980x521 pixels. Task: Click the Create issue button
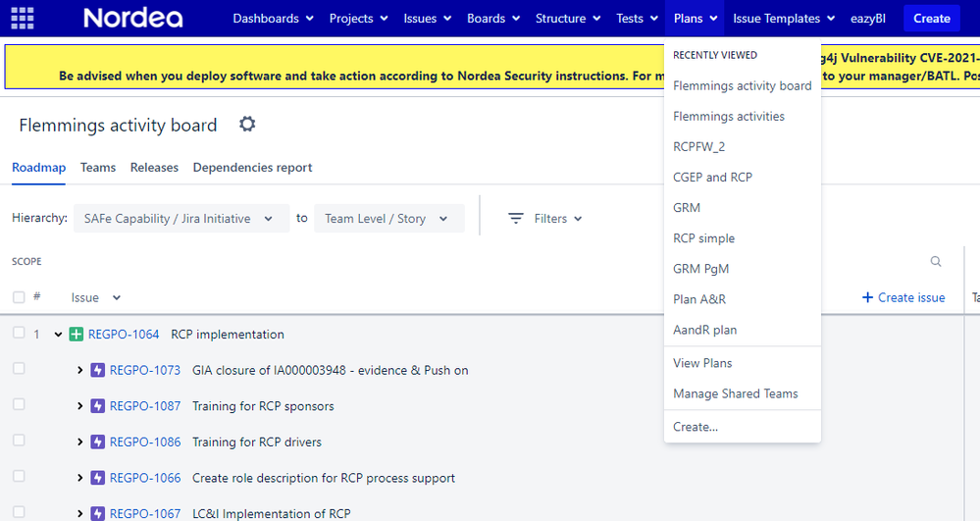(x=903, y=297)
